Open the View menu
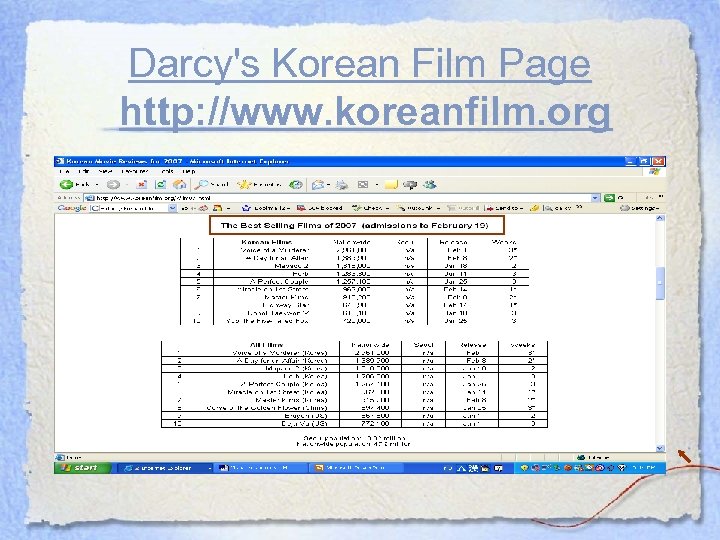The height and width of the screenshot is (540, 720). (x=105, y=171)
